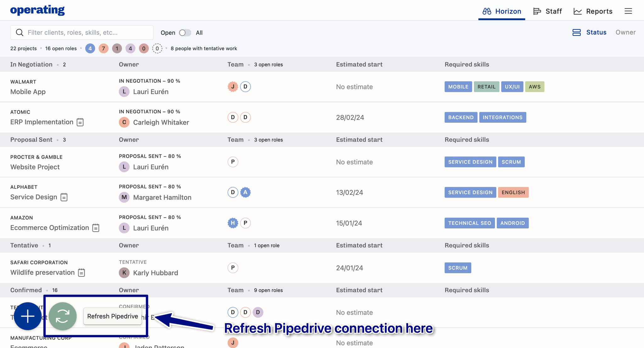This screenshot has height=348, width=644.
Task: Click the MOBILE skill tag
Action: 458,87
